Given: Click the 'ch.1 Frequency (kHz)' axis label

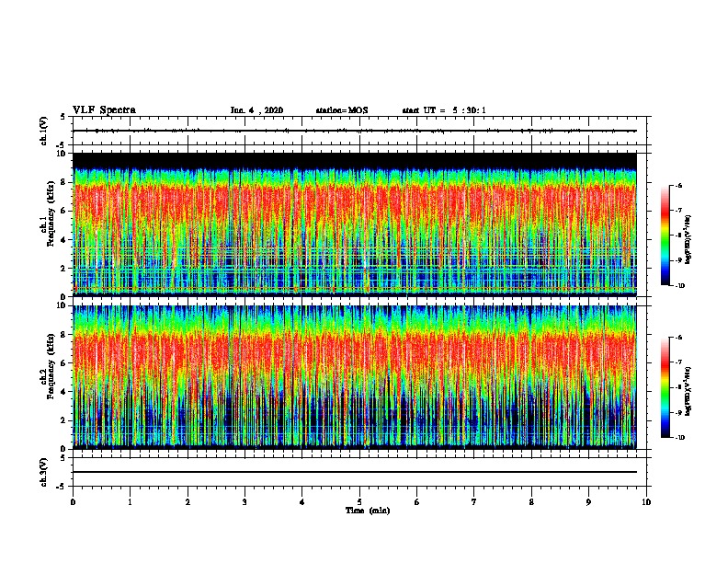Looking at the screenshot, I should [x=48, y=213].
